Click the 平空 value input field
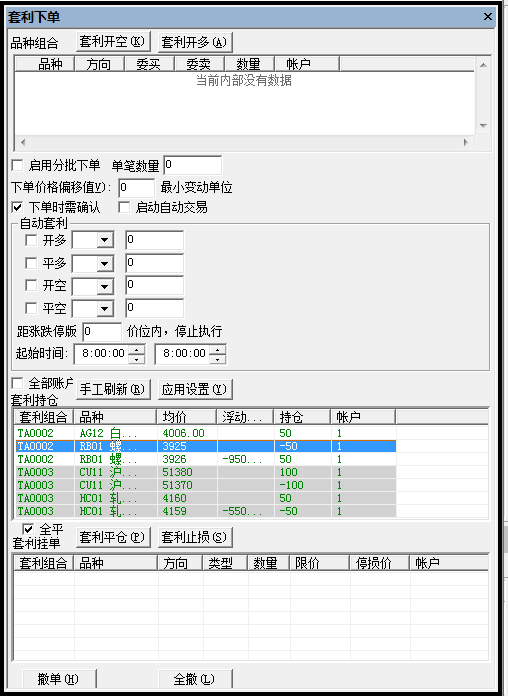Viewport: 508px width, 696px height. [155, 308]
